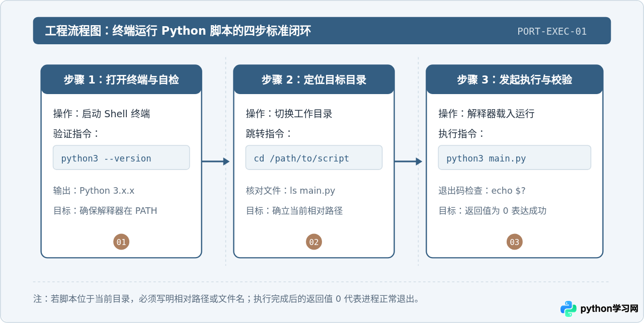Click the text '退出码检查：echo $?'
This screenshot has width=644, height=323.
coord(482,191)
